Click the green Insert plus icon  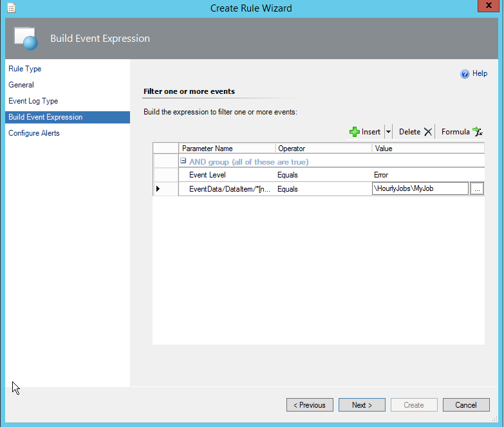355,132
